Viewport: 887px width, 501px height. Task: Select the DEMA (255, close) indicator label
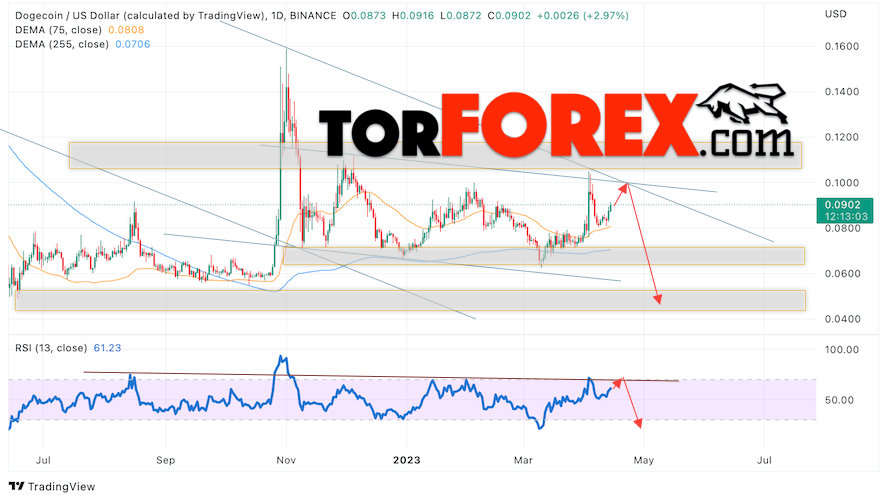[62, 44]
